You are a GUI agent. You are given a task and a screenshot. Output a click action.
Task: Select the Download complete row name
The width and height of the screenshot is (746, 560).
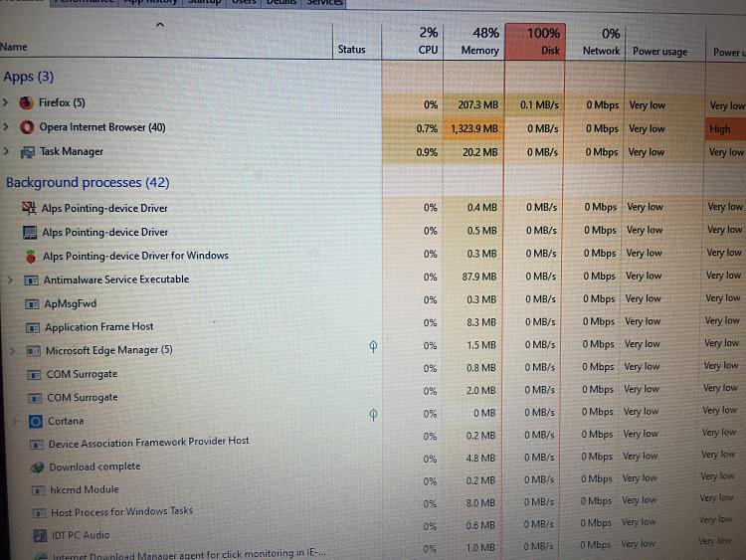94,467
